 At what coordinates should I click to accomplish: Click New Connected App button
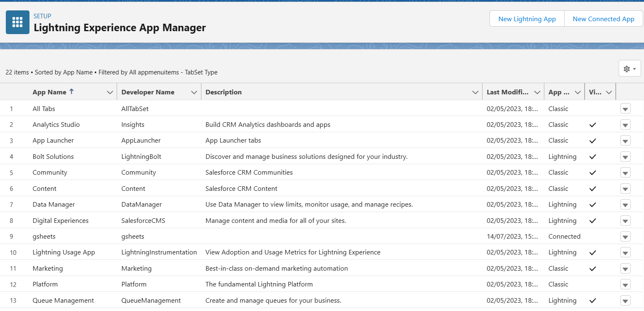603,19
